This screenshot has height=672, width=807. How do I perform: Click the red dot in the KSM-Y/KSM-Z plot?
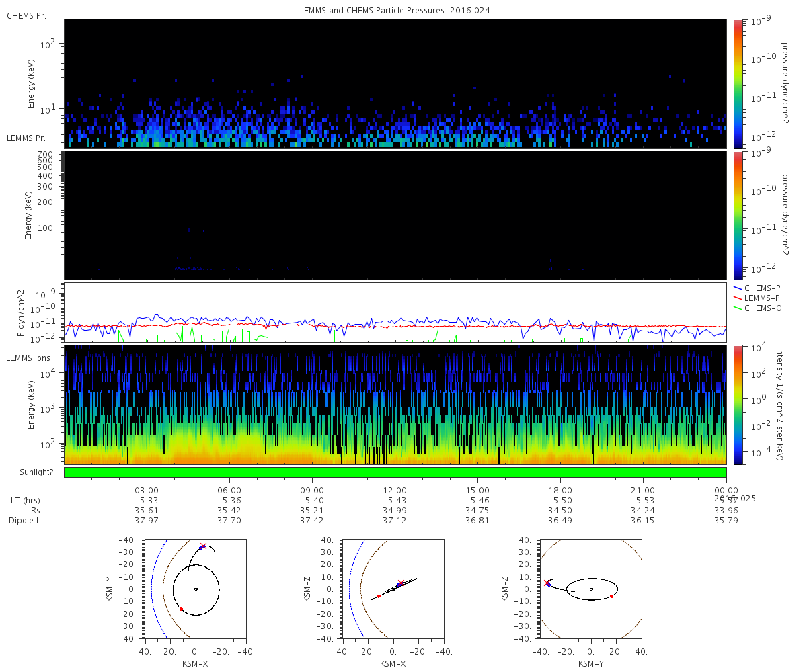611,596
